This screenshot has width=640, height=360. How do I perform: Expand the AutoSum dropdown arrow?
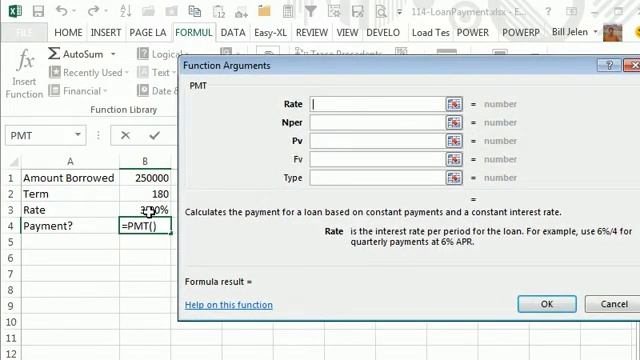click(113, 54)
